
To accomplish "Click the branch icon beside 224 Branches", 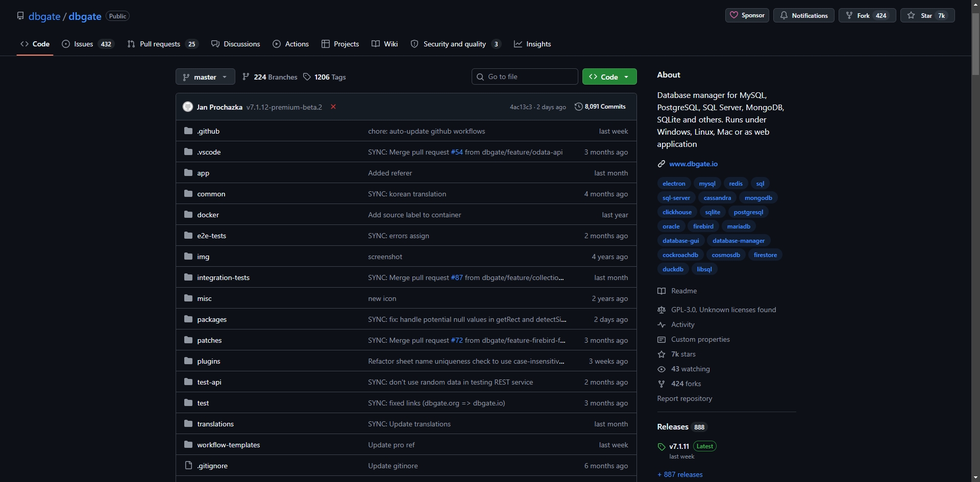I will (x=246, y=77).
